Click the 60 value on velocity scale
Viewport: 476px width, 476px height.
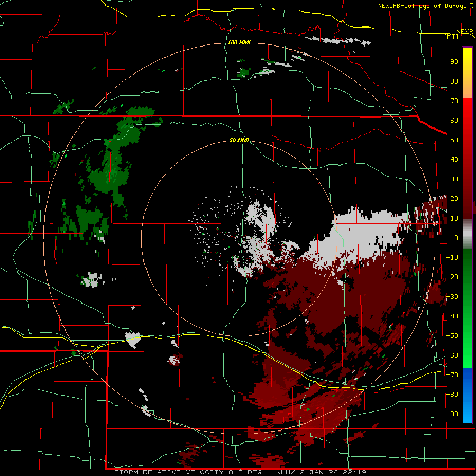454,120
